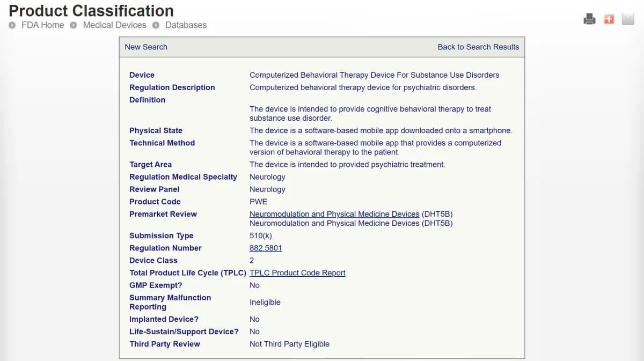Open Medical Devices breadcrumb link
This screenshot has height=361, width=644.
click(114, 25)
